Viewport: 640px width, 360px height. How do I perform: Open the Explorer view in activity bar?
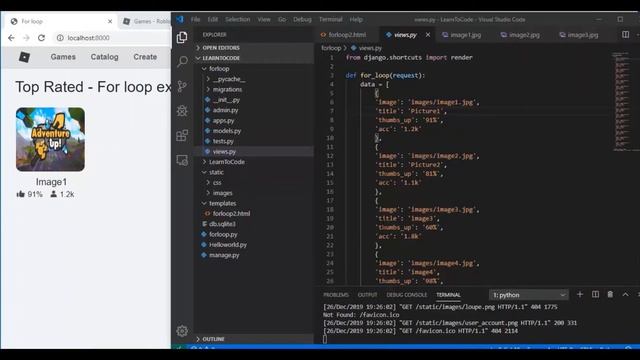182,38
